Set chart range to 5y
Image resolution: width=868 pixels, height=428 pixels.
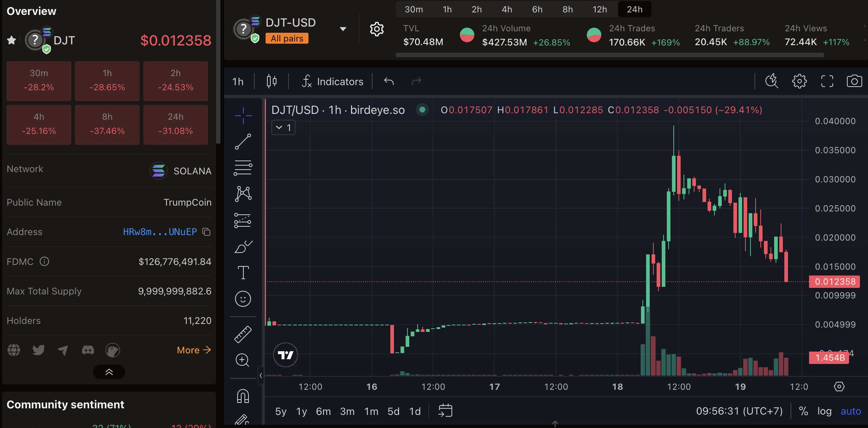coord(280,411)
